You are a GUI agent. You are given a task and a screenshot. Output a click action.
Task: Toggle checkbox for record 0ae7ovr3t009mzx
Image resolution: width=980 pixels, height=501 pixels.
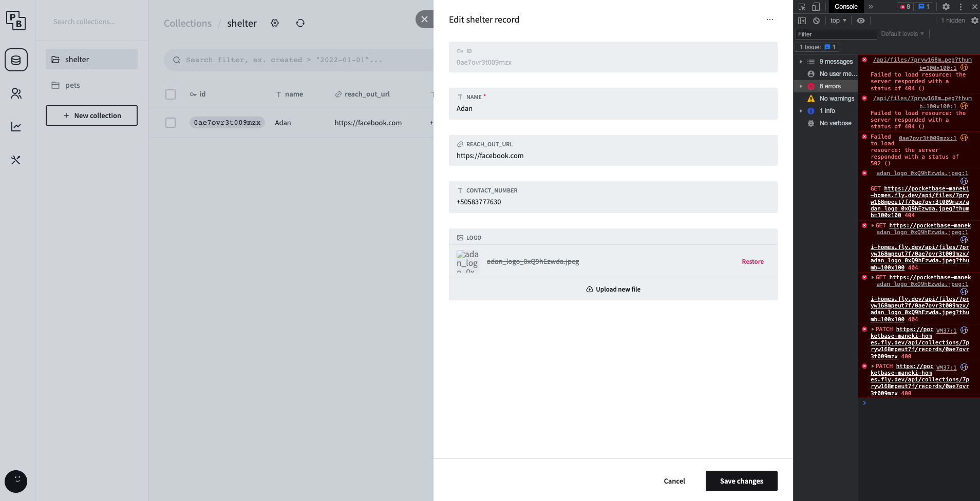tap(171, 123)
